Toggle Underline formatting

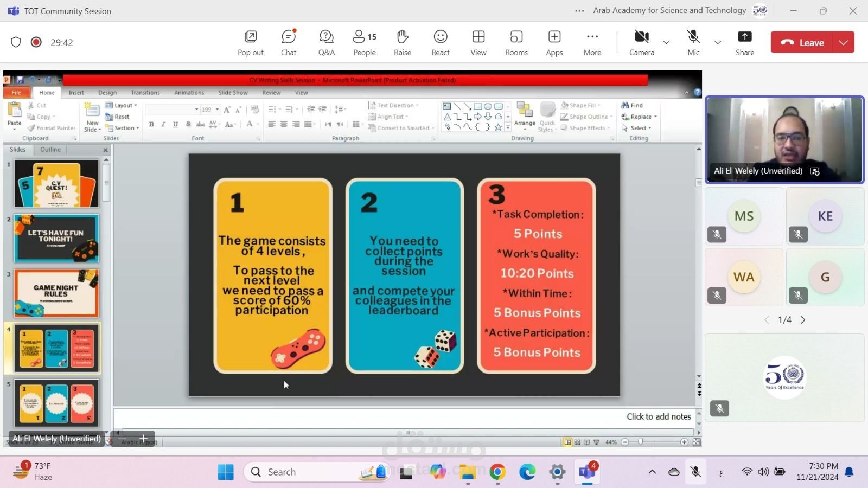(175, 124)
